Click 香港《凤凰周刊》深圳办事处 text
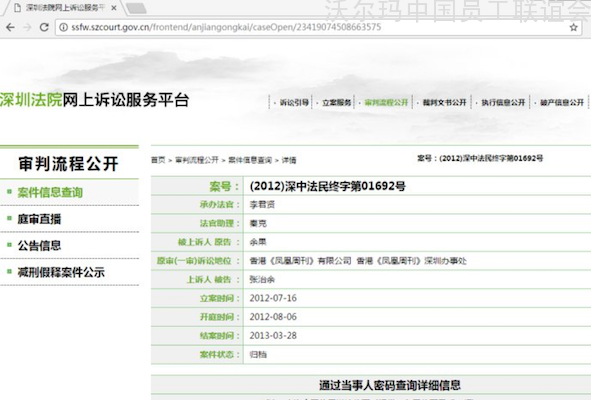 tap(411, 261)
